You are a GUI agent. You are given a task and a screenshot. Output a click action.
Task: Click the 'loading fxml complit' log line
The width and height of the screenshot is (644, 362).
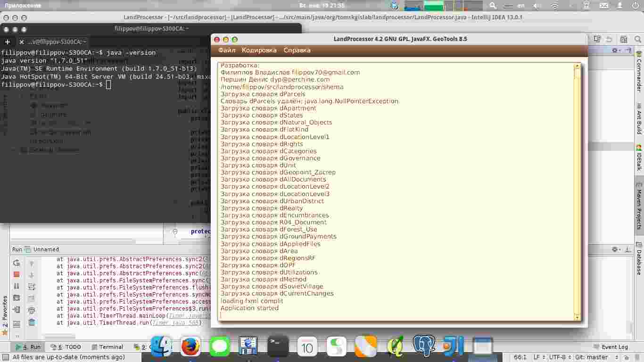tap(252, 301)
